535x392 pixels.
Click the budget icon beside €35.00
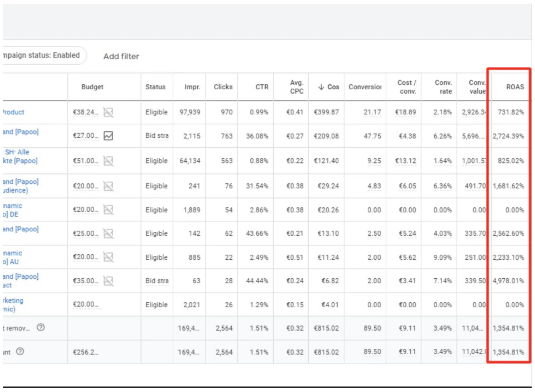click(108, 281)
